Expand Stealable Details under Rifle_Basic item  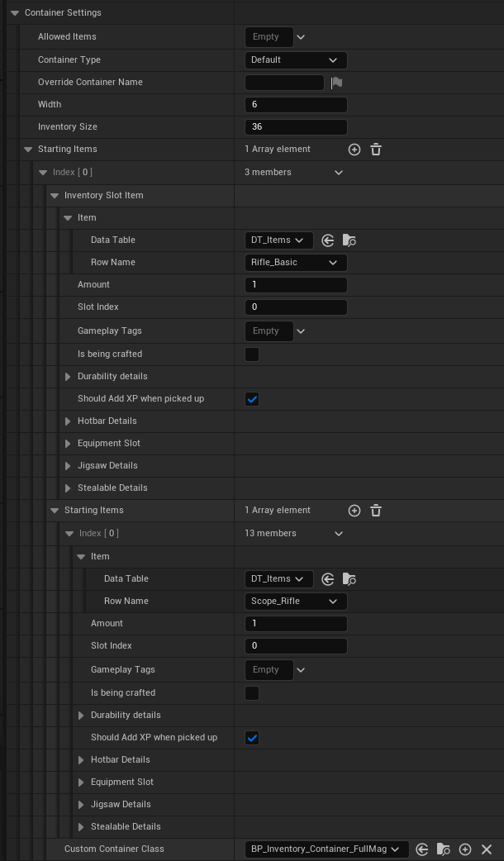pyautogui.click(x=68, y=488)
